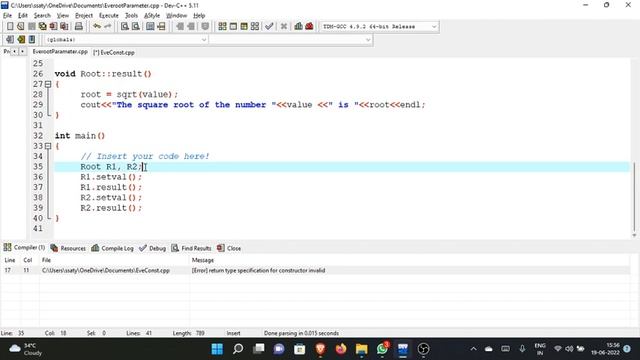
Task: Select the Compiler (1) bottom tab
Action: 24,248
